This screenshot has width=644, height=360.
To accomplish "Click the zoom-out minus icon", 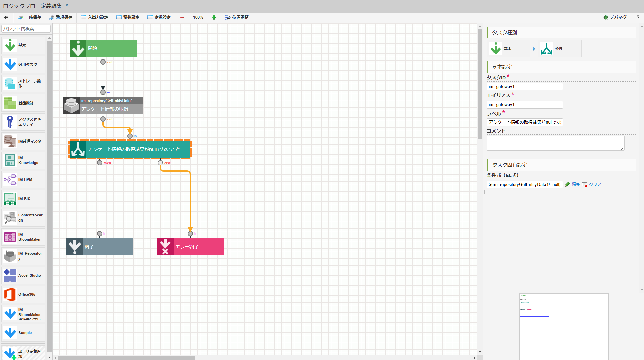I will click(x=182, y=17).
